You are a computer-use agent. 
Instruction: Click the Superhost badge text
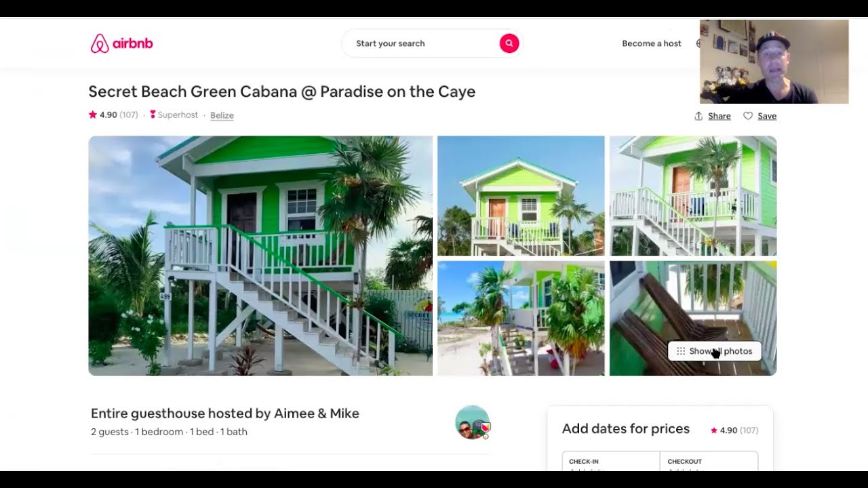click(178, 115)
